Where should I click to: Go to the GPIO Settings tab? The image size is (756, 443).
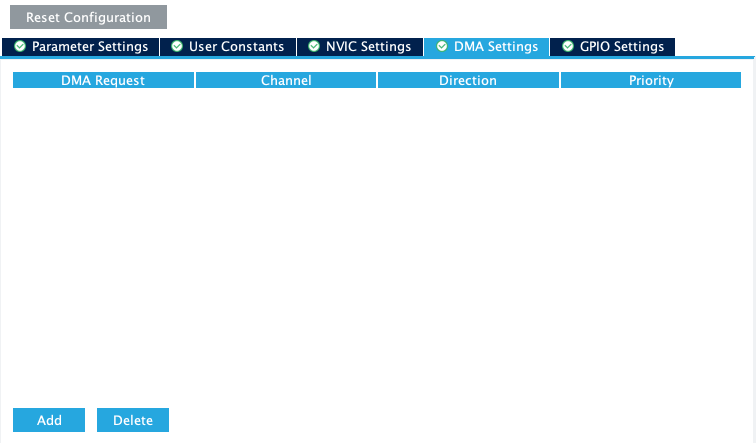pos(612,47)
